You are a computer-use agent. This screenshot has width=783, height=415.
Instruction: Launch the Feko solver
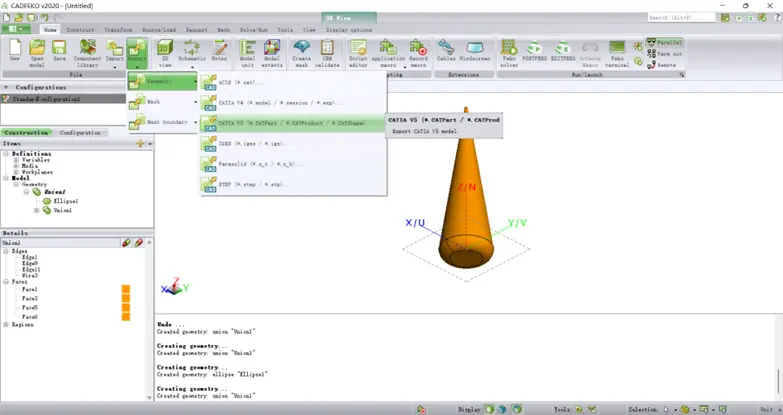509,52
